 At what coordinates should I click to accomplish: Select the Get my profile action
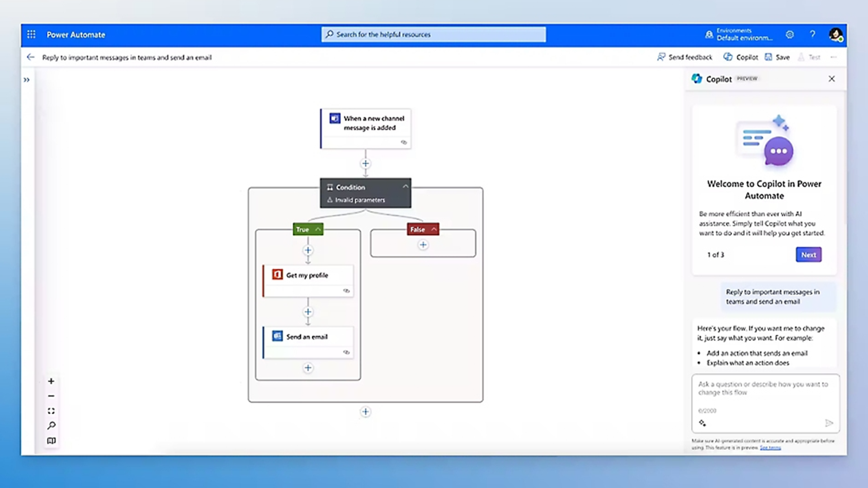coord(308,281)
